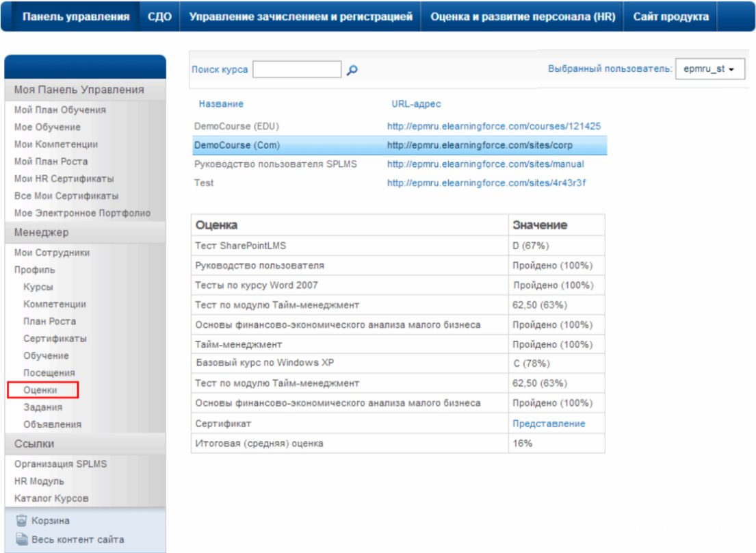Click the C (78%) grade value

click(532, 363)
